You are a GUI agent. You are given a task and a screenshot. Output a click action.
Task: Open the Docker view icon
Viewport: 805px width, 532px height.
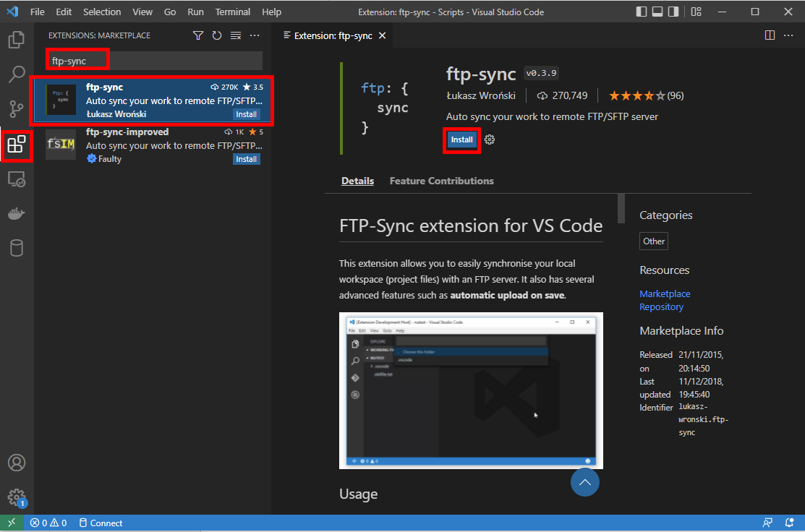point(16,214)
